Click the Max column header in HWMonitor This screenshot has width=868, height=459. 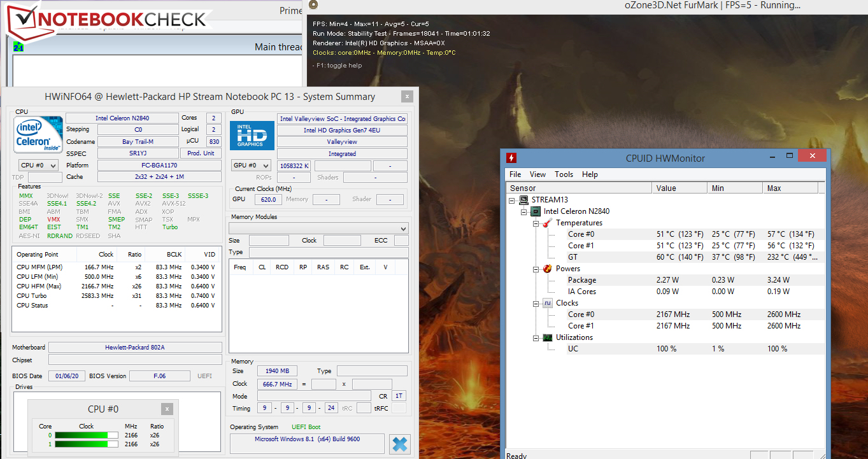[x=790, y=188]
